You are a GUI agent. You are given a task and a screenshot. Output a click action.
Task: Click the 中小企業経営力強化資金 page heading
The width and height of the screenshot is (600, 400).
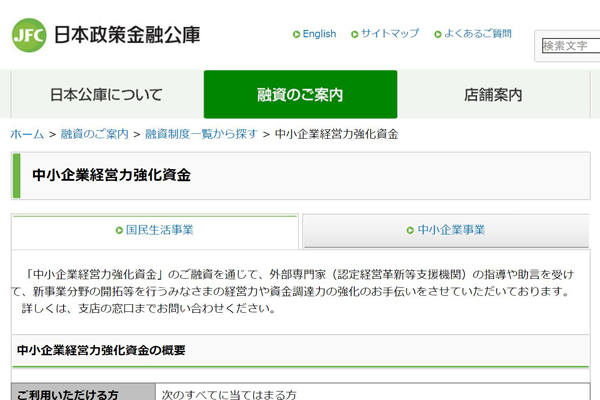[111, 175]
